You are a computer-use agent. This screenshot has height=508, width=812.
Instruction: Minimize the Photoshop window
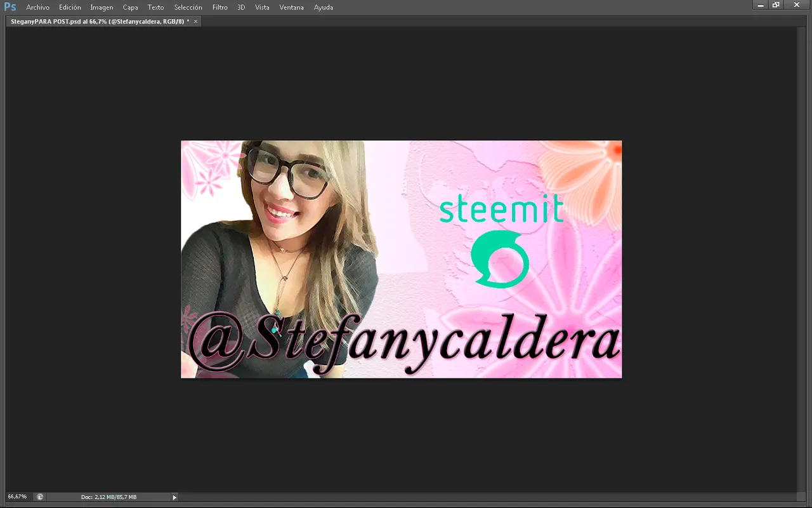(x=761, y=5)
